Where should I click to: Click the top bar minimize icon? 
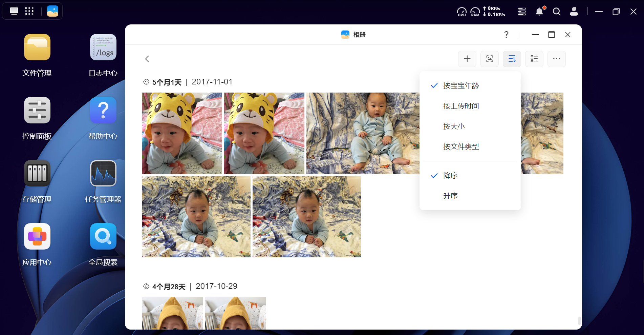pyautogui.click(x=599, y=12)
